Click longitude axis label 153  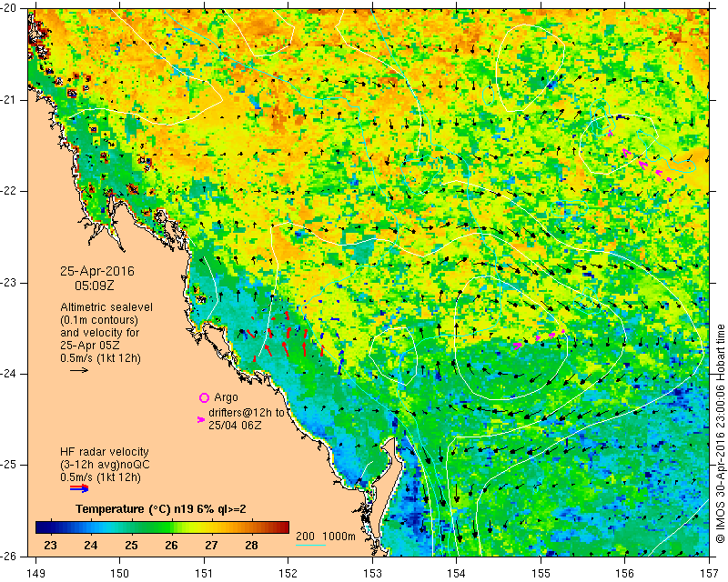coord(372,574)
